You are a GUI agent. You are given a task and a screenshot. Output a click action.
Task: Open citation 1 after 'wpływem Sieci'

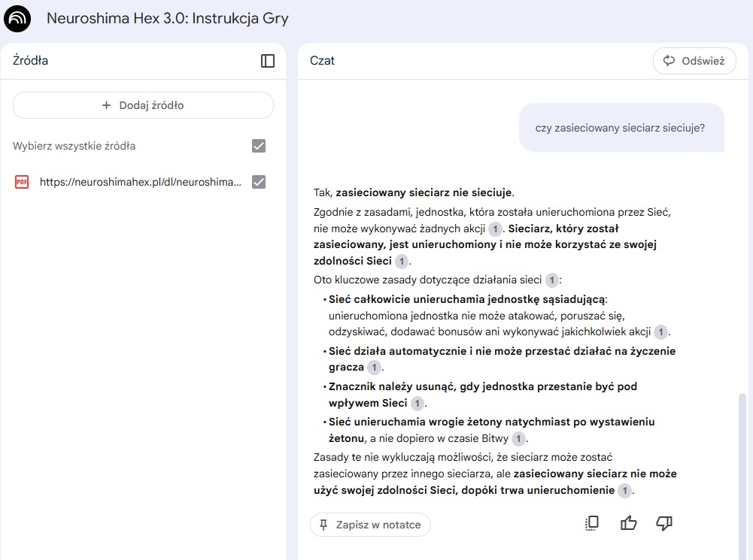417,403
